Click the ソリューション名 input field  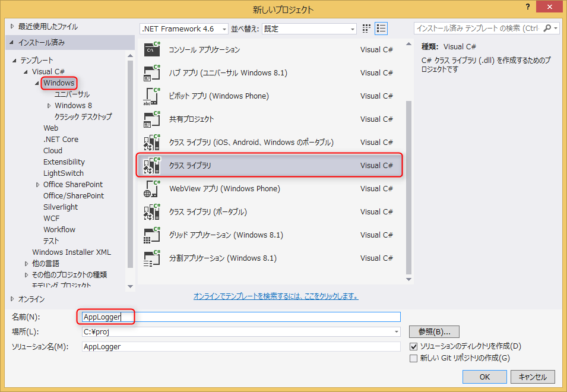[241, 346]
